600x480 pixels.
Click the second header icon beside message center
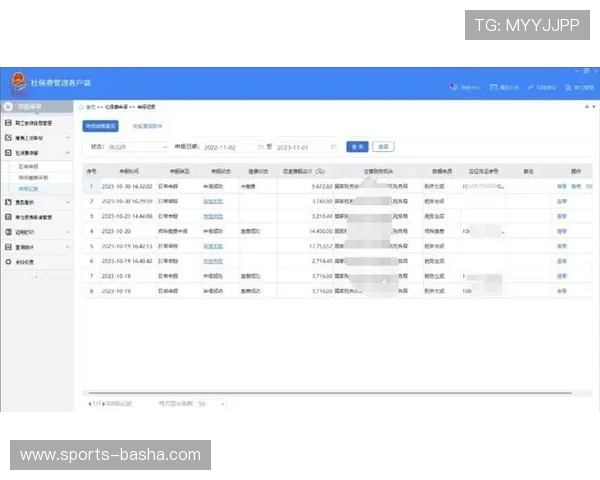494,87
